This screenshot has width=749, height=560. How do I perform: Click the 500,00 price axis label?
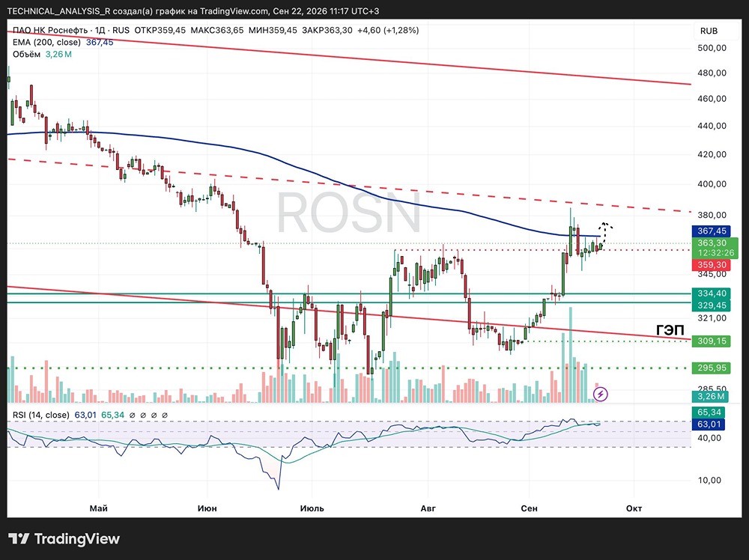(712, 48)
